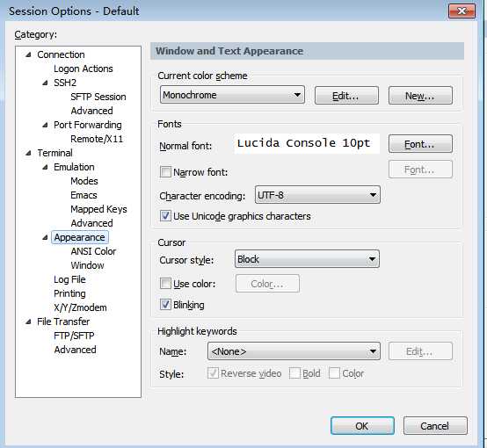Image resolution: width=487 pixels, height=448 pixels.
Task: Enable the Narrow font checkbox
Action: tap(165, 171)
